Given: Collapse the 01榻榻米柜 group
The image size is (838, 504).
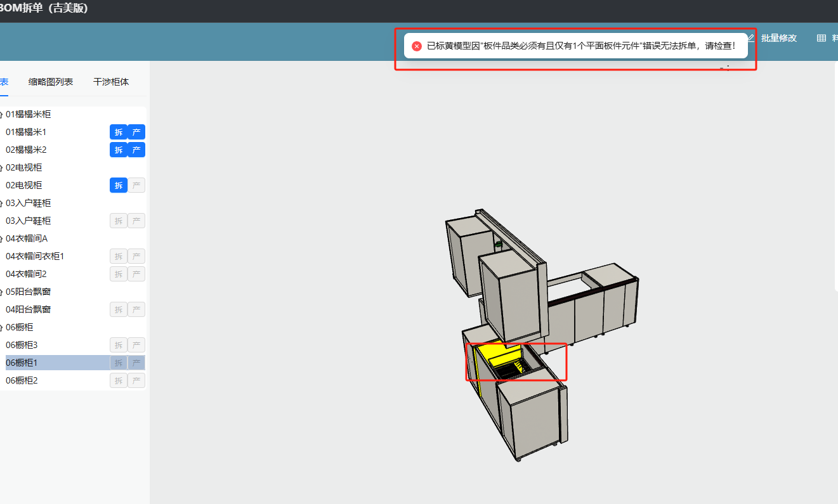Looking at the screenshot, I should pos(2,115).
